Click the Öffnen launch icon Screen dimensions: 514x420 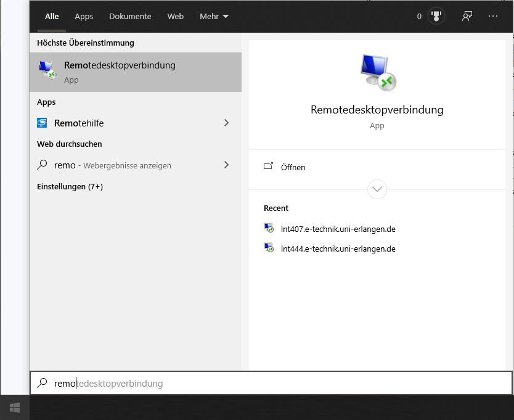click(x=268, y=167)
